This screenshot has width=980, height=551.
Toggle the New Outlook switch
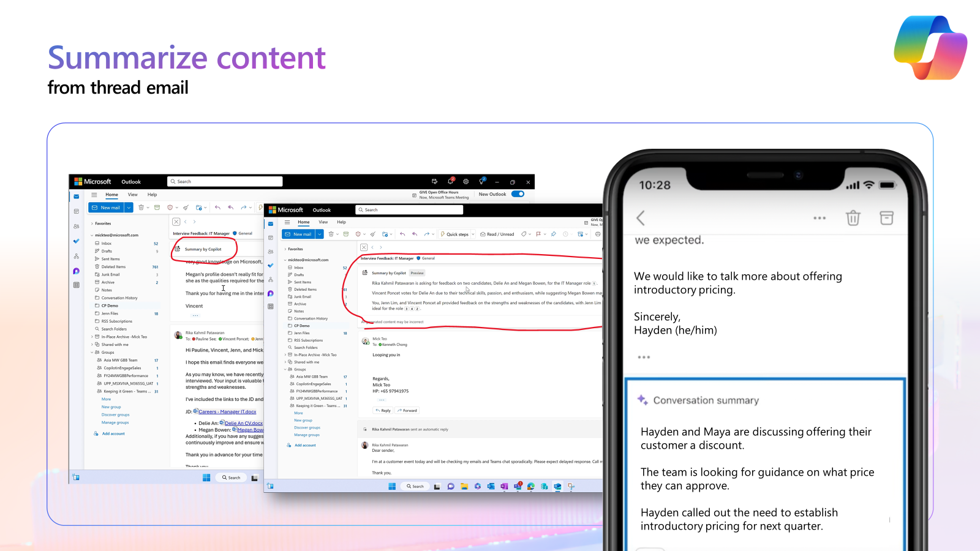pos(518,193)
